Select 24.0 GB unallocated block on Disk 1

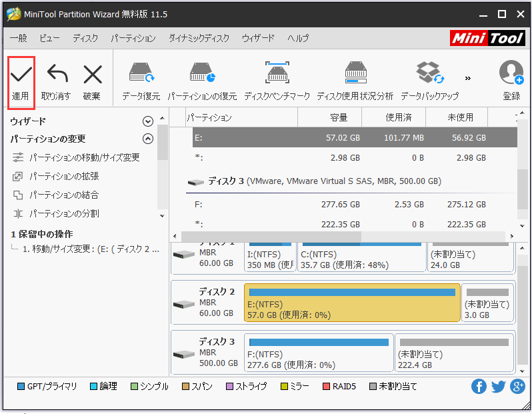[470, 258]
